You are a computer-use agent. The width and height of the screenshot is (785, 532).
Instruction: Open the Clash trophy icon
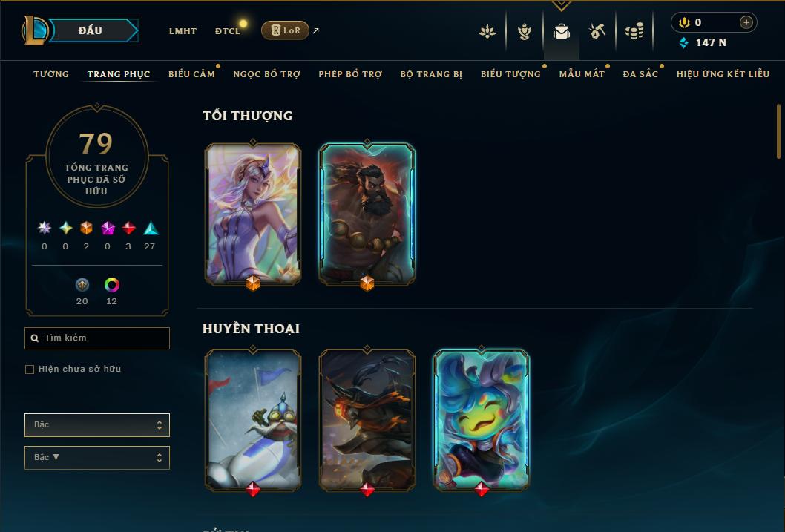tap(524, 31)
